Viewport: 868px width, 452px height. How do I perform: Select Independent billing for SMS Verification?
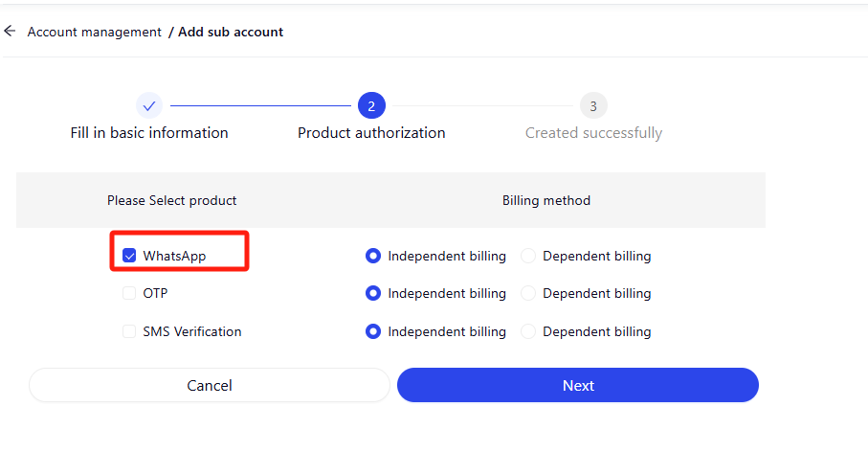tap(373, 331)
